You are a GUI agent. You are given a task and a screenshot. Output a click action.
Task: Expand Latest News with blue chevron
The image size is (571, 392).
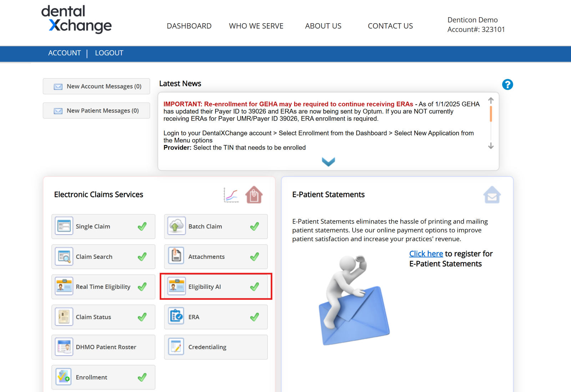coord(328,162)
